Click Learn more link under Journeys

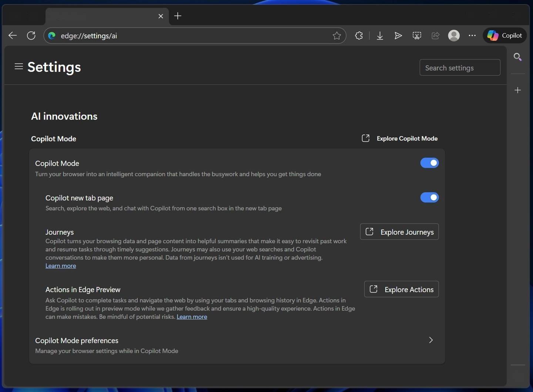tap(61, 266)
